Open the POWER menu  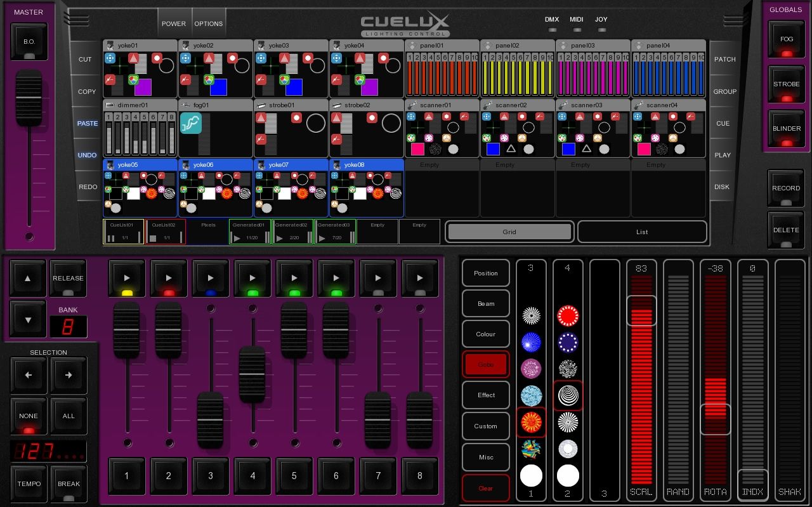174,23
